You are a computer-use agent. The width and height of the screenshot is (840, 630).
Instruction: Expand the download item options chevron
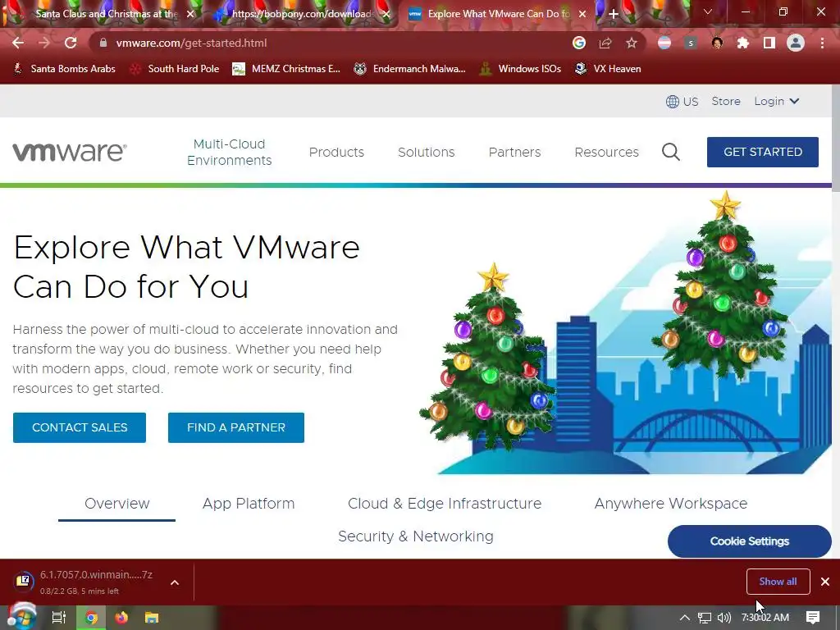pos(175,582)
